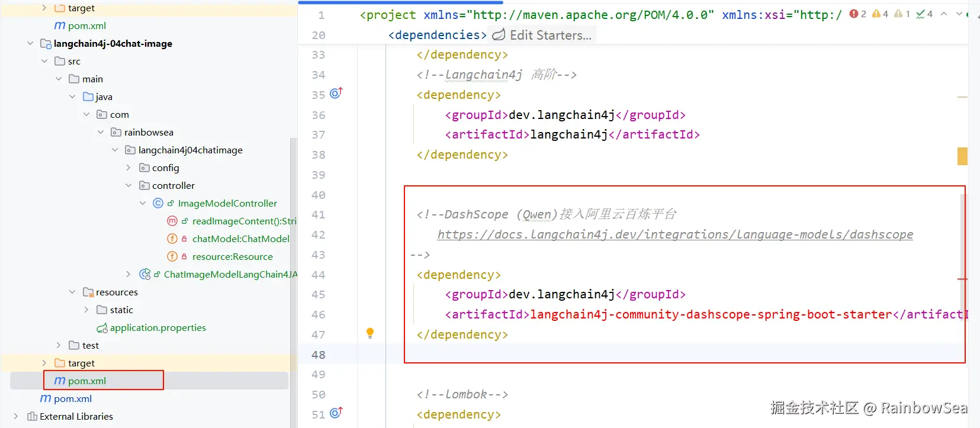Collapse the com package chevron
Viewport: 980px width, 428px height.
pos(86,114)
